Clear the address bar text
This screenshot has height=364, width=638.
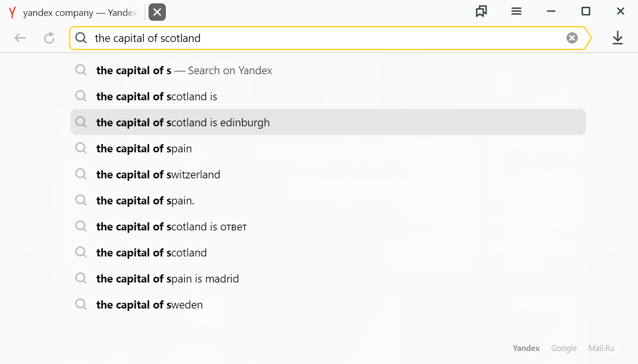572,38
